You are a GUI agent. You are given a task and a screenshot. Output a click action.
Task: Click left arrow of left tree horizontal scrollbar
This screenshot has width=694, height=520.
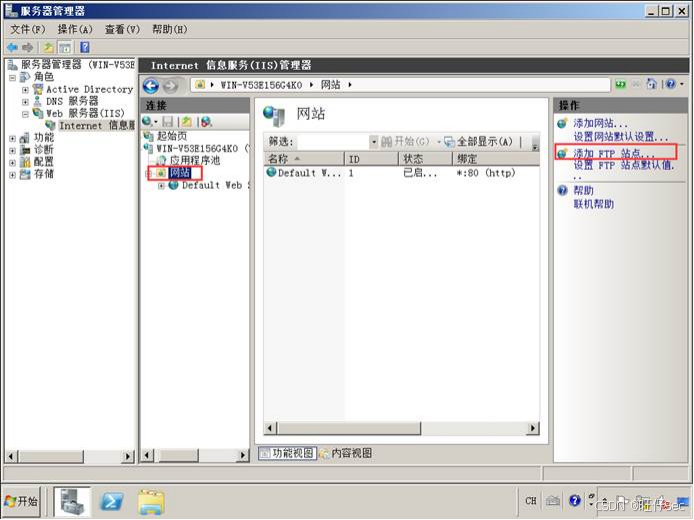point(12,455)
